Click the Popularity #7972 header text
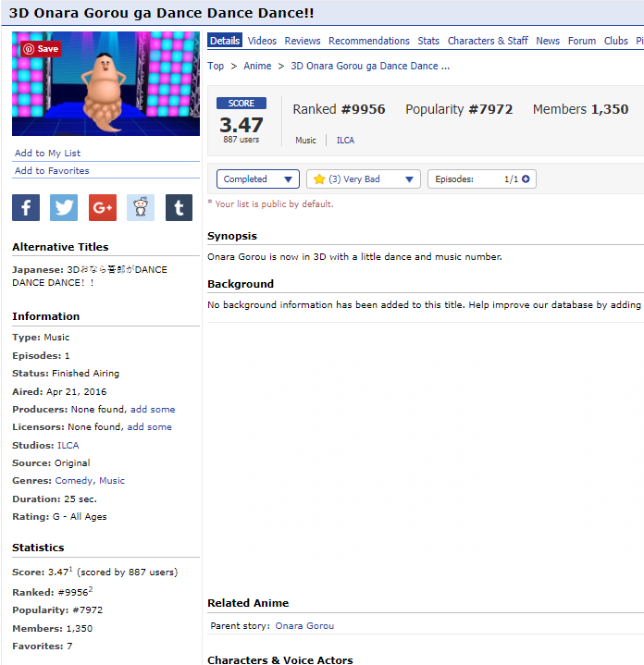Image resolution: width=644 pixels, height=665 pixels. [x=459, y=109]
